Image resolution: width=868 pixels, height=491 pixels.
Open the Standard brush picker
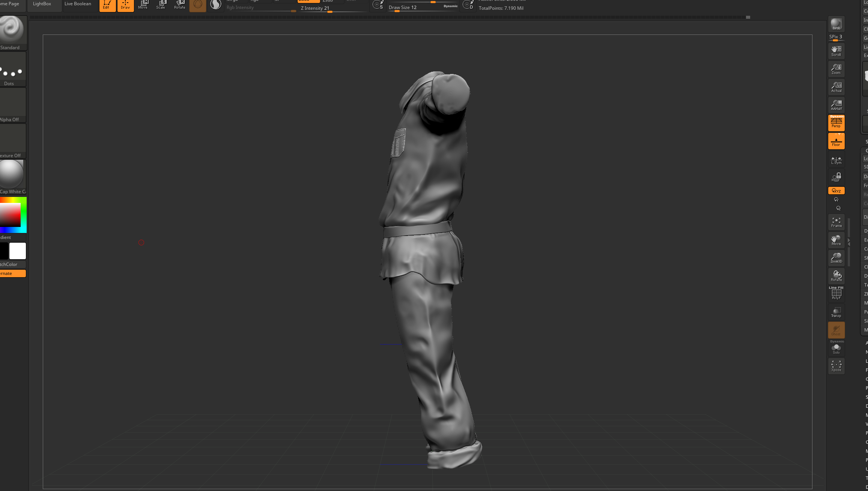pyautogui.click(x=12, y=33)
